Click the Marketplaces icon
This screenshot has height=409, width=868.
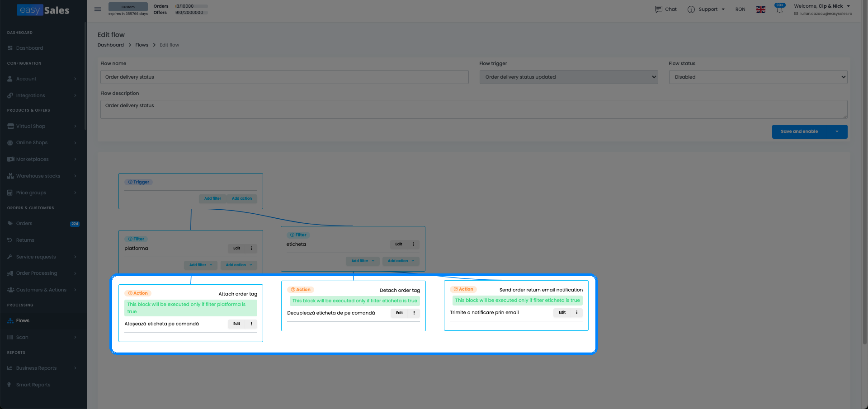pyautogui.click(x=10, y=159)
